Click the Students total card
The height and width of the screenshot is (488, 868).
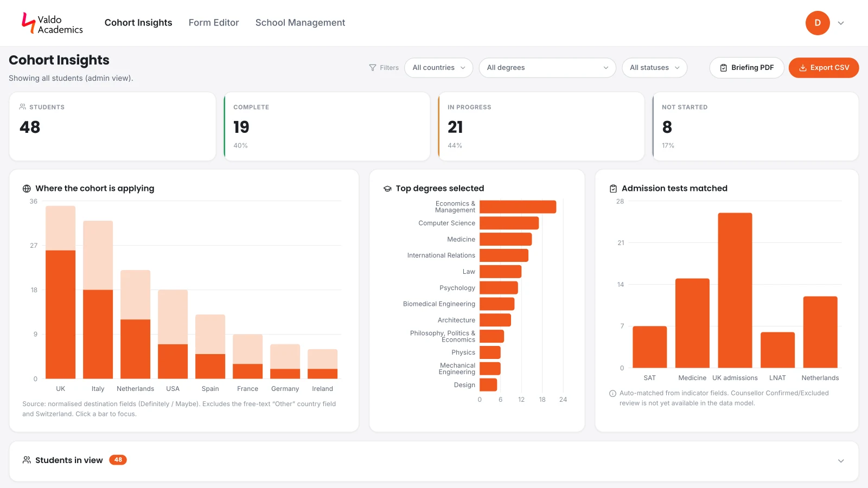112,126
